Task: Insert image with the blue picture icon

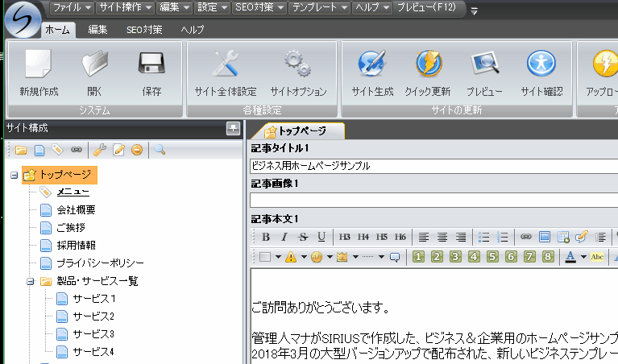Action: (x=545, y=237)
